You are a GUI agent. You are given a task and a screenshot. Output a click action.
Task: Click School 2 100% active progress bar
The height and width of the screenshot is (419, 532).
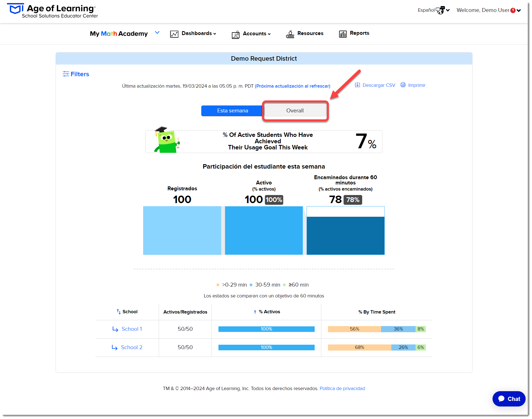(266, 347)
